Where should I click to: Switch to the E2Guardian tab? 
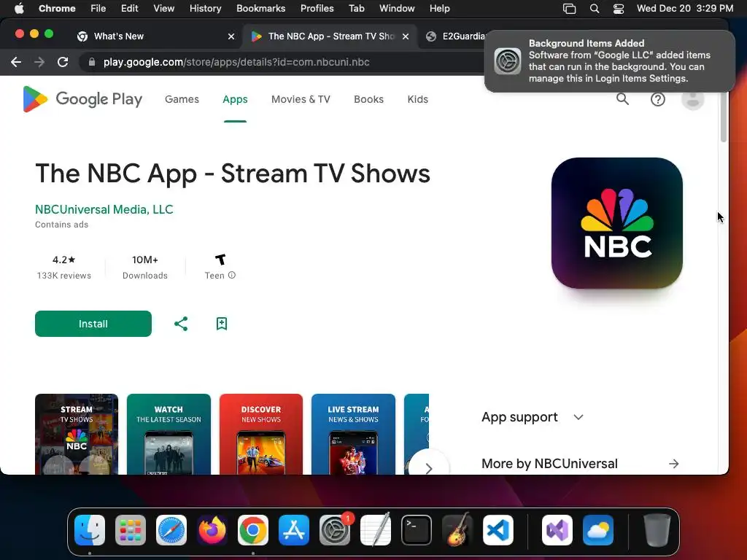pyautogui.click(x=457, y=36)
